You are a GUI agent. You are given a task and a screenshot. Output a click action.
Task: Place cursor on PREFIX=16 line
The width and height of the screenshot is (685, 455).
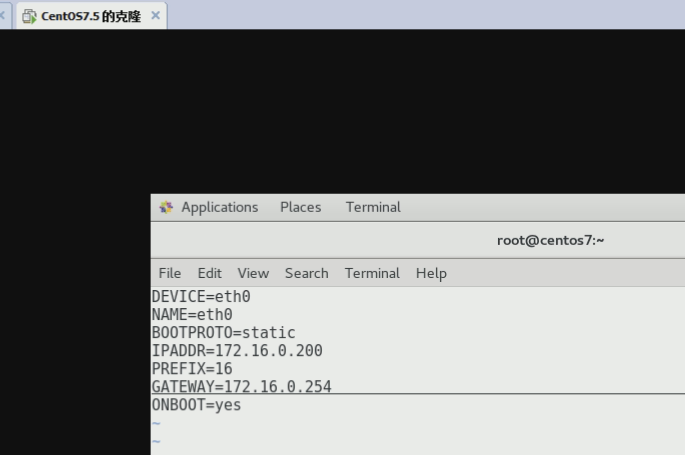(x=192, y=369)
